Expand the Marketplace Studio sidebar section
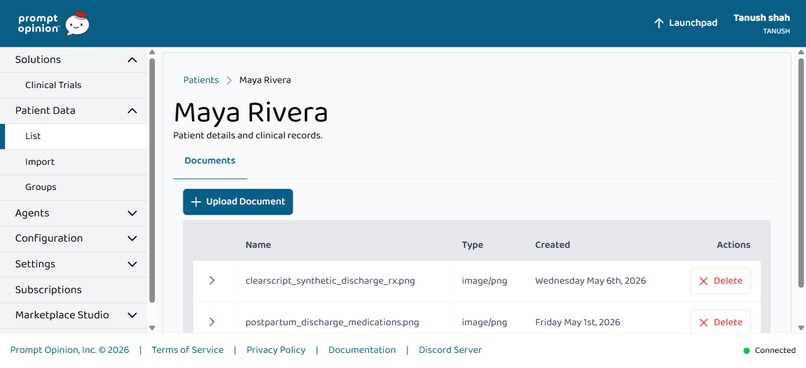The height and width of the screenshot is (368, 806). click(132, 315)
